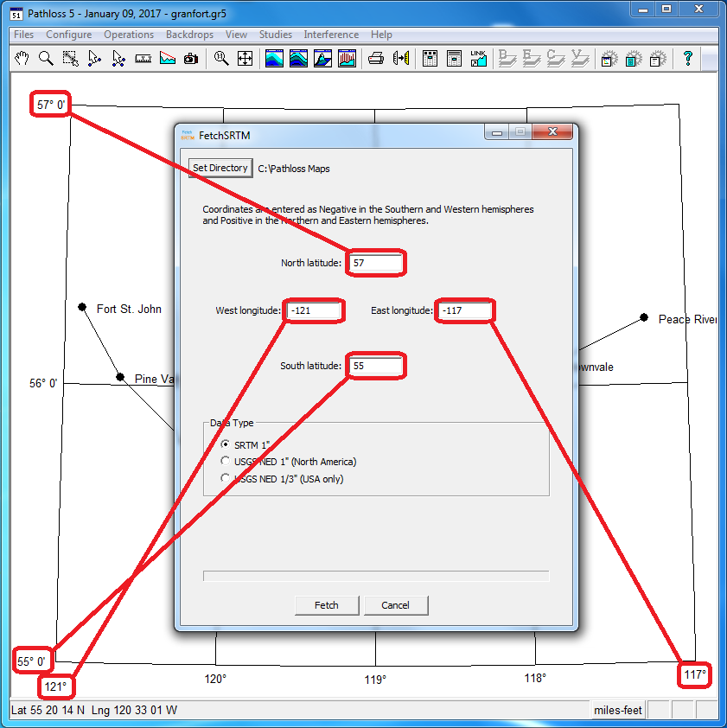Select USGS NED 1/3" (USA only) option
Image resolution: width=727 pixels, height=728 pixels.
pyautogui.click(x=226, y=478)
